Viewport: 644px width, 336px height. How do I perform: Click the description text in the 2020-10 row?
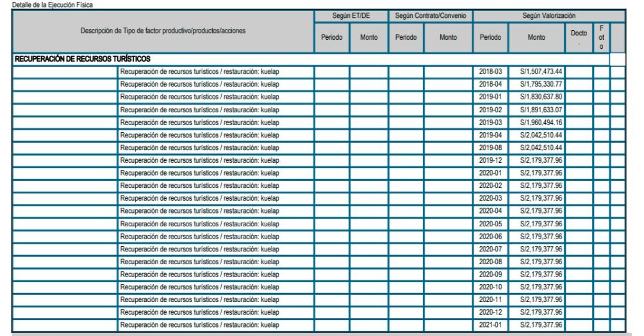[199, 287]
